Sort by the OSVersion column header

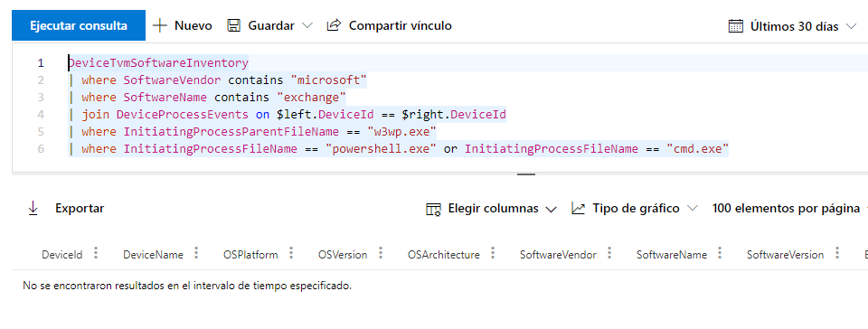[343, 255]
